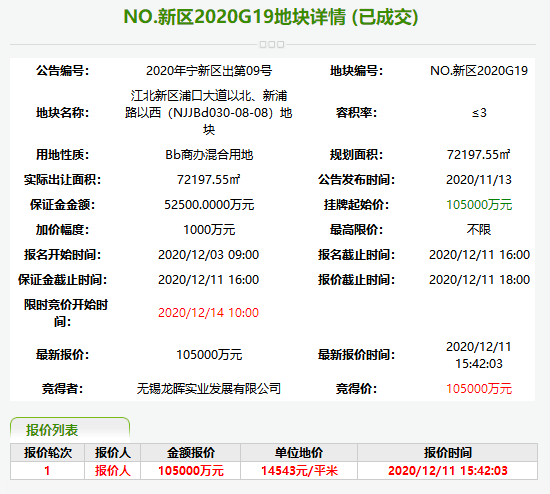Click the 公告编号 label
The width and height of the screenshot is (550, 494).
click(62, 71)
